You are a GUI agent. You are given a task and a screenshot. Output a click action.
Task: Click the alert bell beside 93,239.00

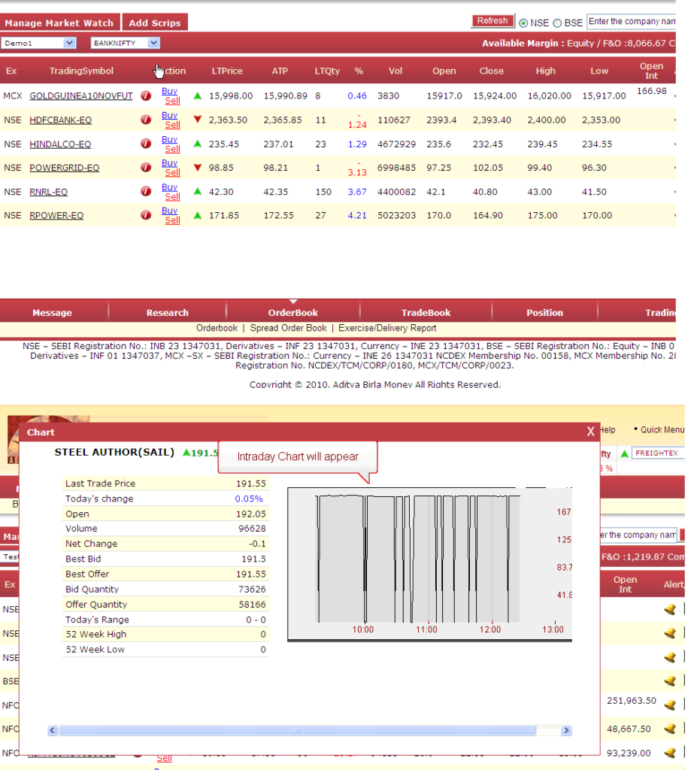pos(668,752)
